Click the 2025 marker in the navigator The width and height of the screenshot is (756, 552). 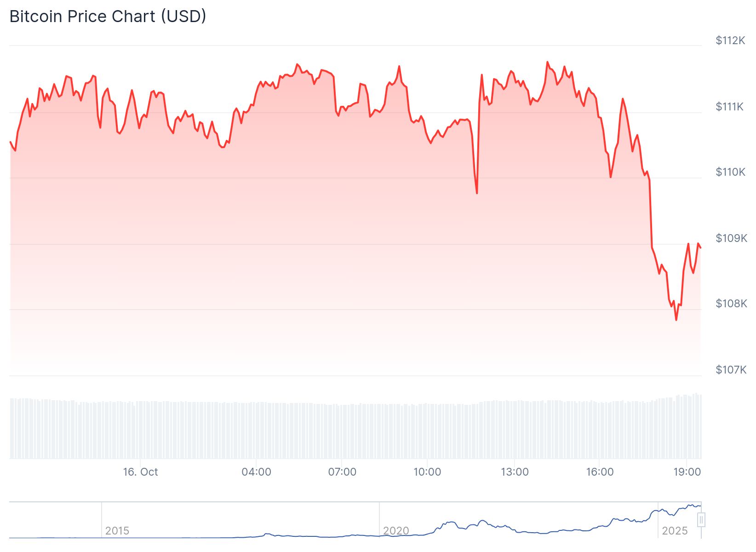674,531
